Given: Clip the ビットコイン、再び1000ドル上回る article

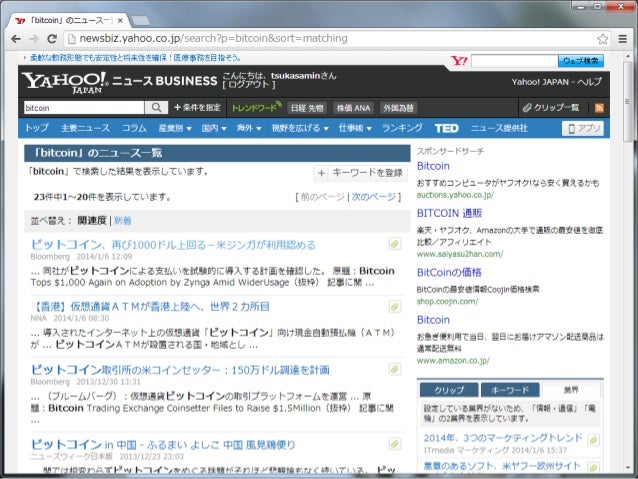Looking at the screenshot, I should pos(394,244).
